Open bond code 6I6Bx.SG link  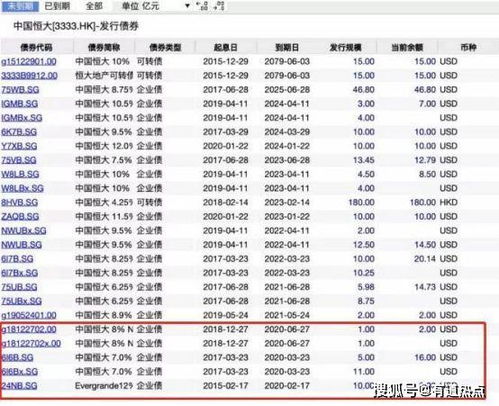(x=19, y=372)
